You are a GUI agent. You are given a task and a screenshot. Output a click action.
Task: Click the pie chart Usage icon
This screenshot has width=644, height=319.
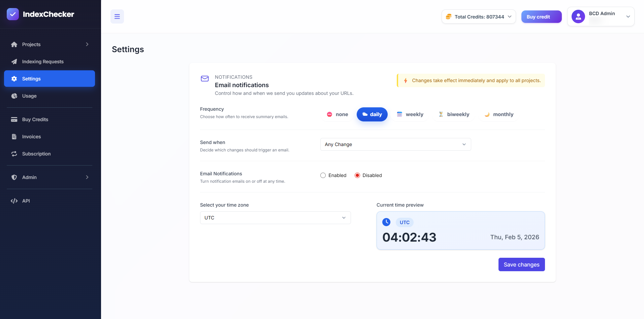pos(14,96)
